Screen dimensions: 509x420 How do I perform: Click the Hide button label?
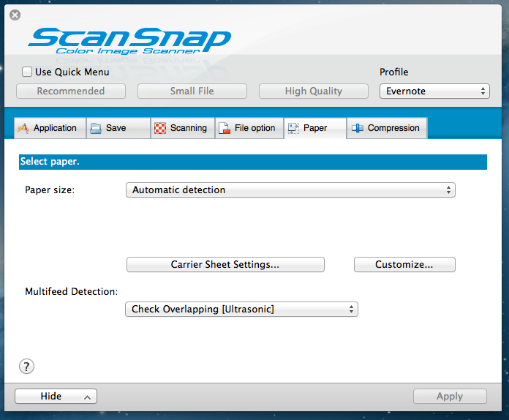click(51, 397)
